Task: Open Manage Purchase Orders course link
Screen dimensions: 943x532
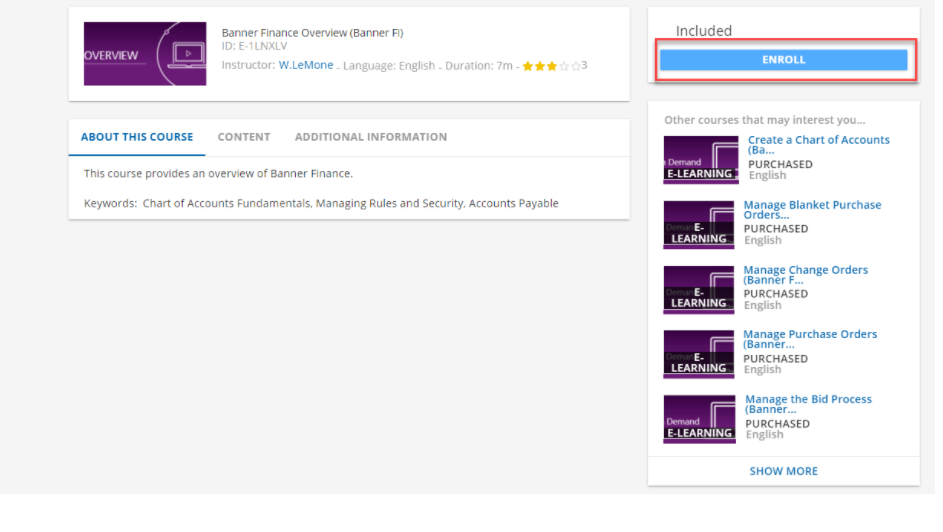Action: [x=809, y=339]
